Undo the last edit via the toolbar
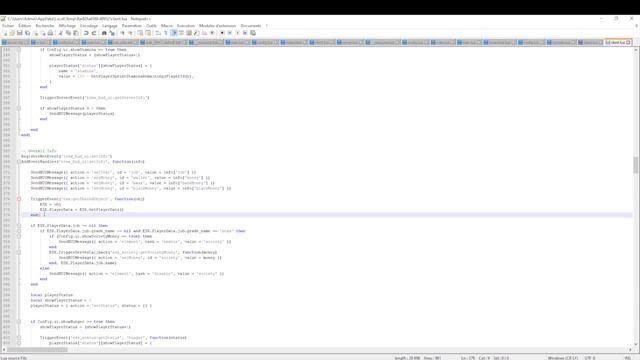This screenshot has width=640, height=360. click(x=86, y=33)
